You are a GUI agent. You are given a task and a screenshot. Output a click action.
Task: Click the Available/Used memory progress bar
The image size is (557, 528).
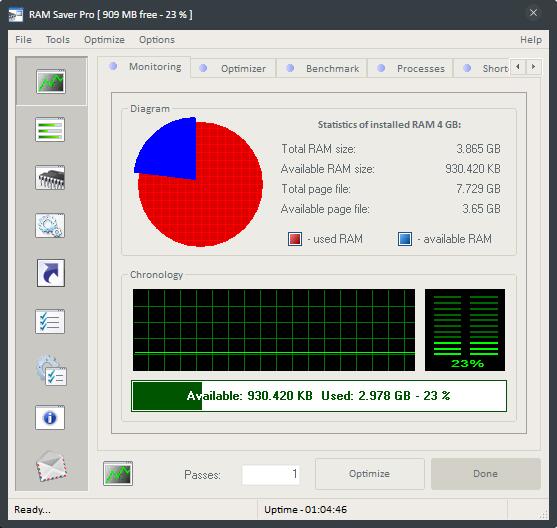pyautogui.click(x=319, y=396)
